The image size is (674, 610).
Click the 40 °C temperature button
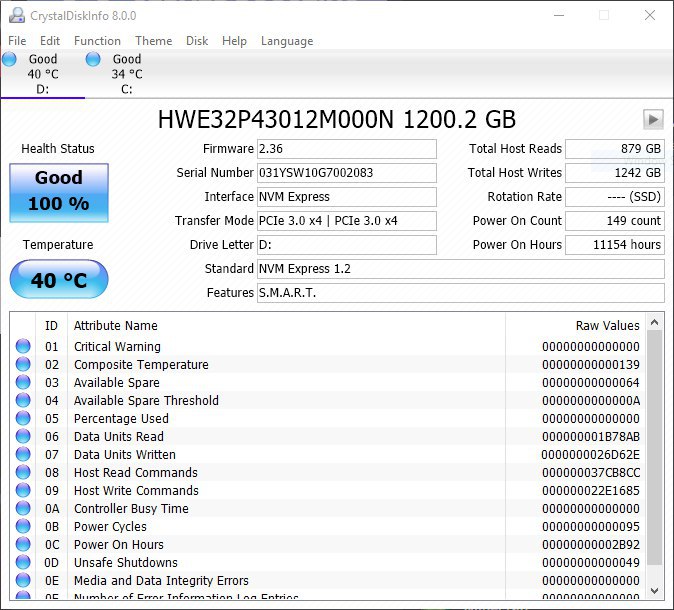(59, 279)
